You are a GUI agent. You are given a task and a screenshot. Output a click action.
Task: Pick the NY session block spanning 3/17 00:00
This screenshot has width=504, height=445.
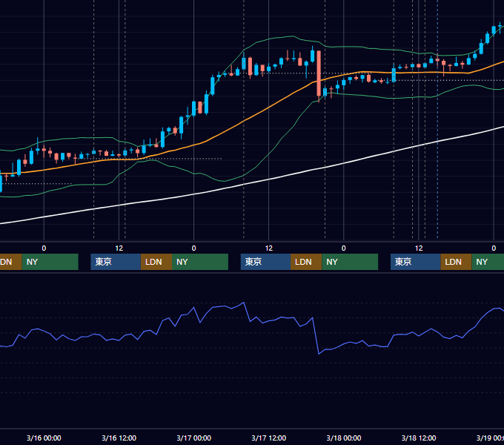[200, 262]
